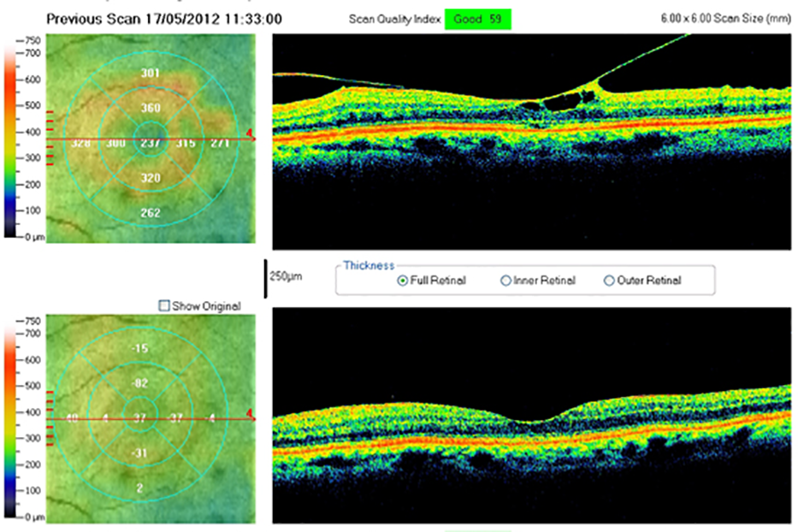
Task: Click the Previous Scan date header text
Action: (x=163, y=18)
